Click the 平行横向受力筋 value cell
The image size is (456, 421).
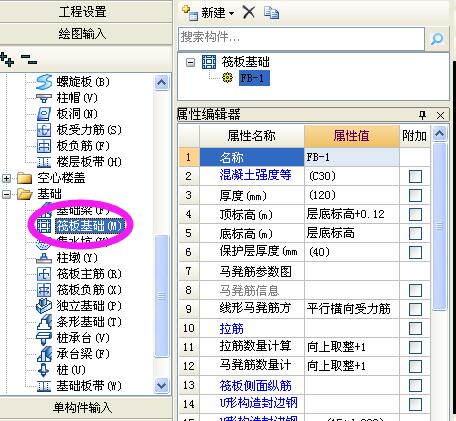coord(352,309)
